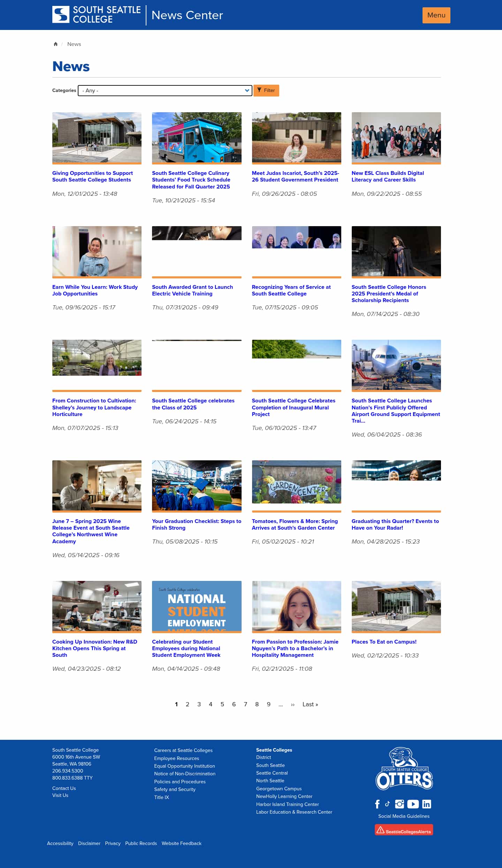The image size is (502, 868).
Task: Open the Website Feedback footer link
Action: pyautogui.click(x=182, y=843)
